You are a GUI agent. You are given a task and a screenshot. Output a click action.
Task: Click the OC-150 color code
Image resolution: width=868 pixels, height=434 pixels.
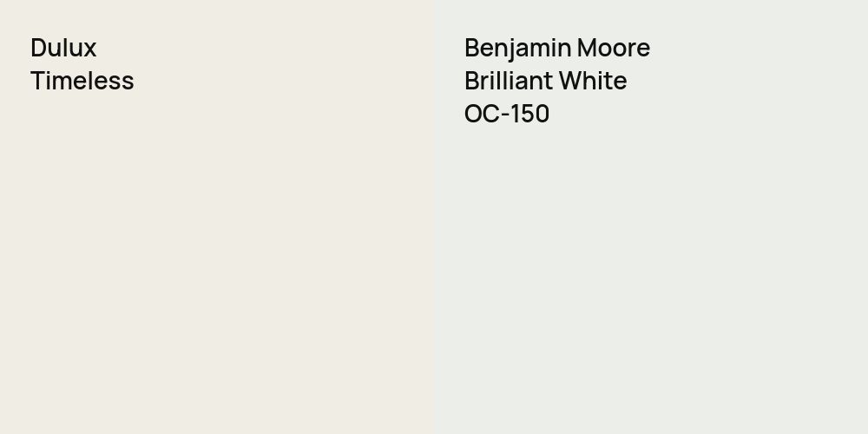tap(506, 114)
